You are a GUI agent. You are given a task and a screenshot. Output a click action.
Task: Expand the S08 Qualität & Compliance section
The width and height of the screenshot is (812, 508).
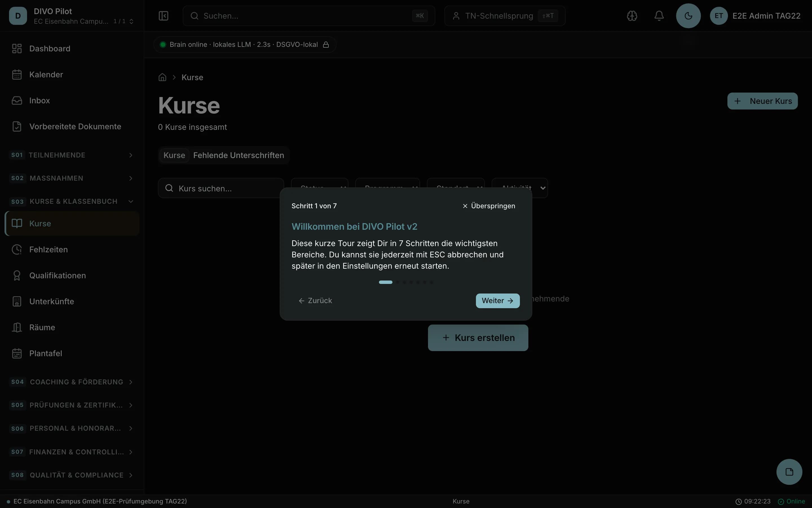(72, 475)
